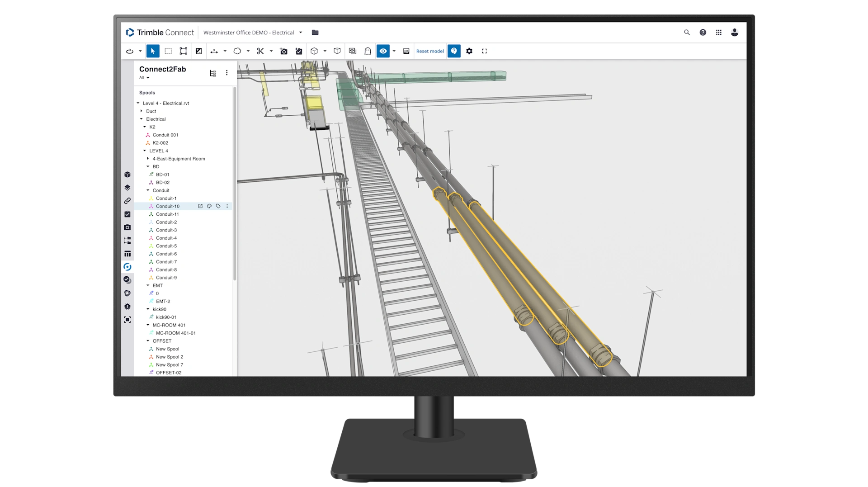
Task: Toggle the ghost mode icon
Action: pyautogui.click(x=368, y=51)
